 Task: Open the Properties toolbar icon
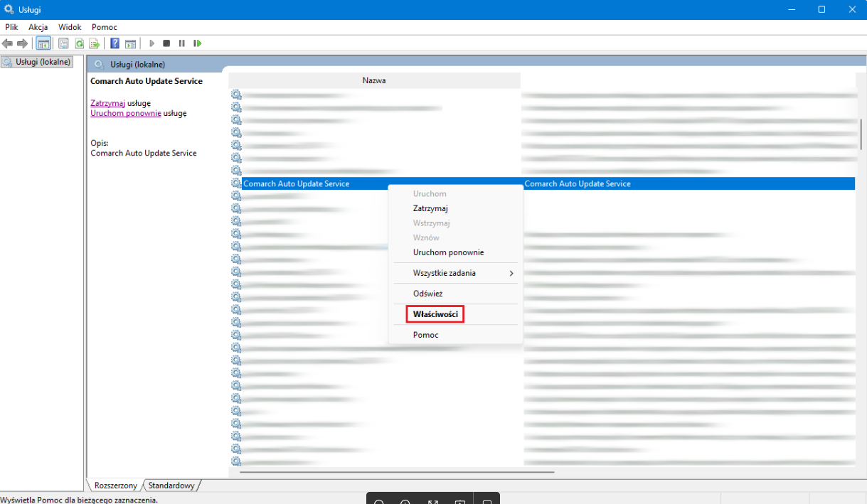tap(63, 43)
